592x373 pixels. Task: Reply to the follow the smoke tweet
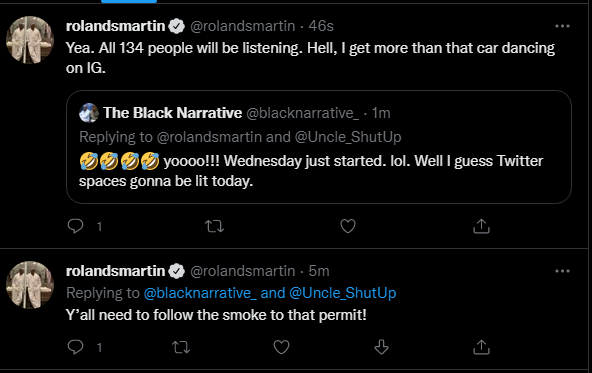pyautogui.click(x=76, y=347)
